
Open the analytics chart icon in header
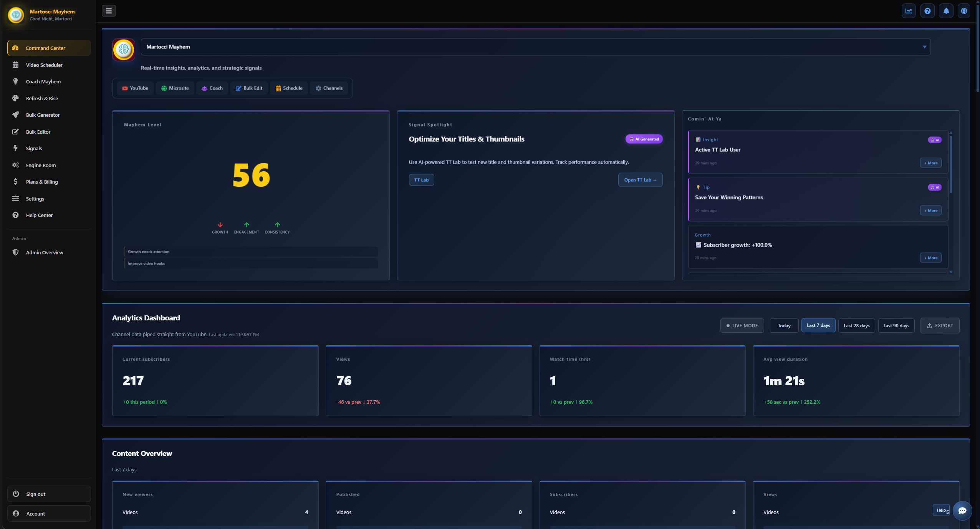click(909, 11)
